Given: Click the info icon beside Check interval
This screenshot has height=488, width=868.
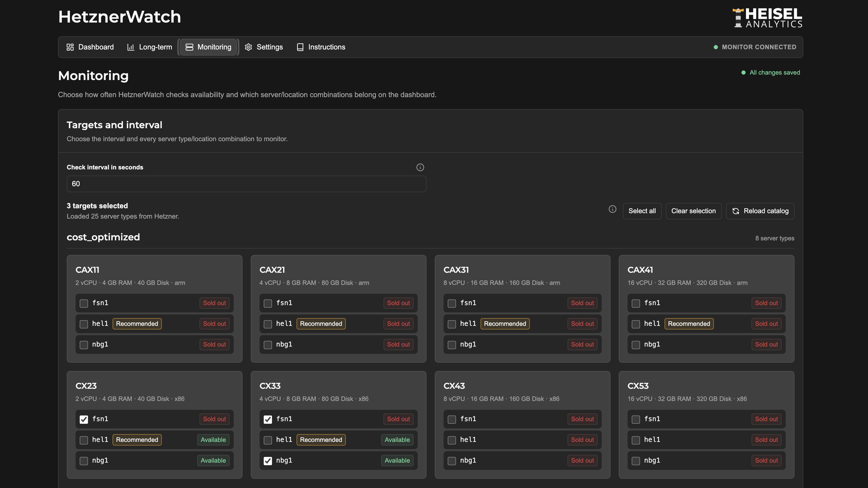Looking at the screenshot, I should pos(420,167).
